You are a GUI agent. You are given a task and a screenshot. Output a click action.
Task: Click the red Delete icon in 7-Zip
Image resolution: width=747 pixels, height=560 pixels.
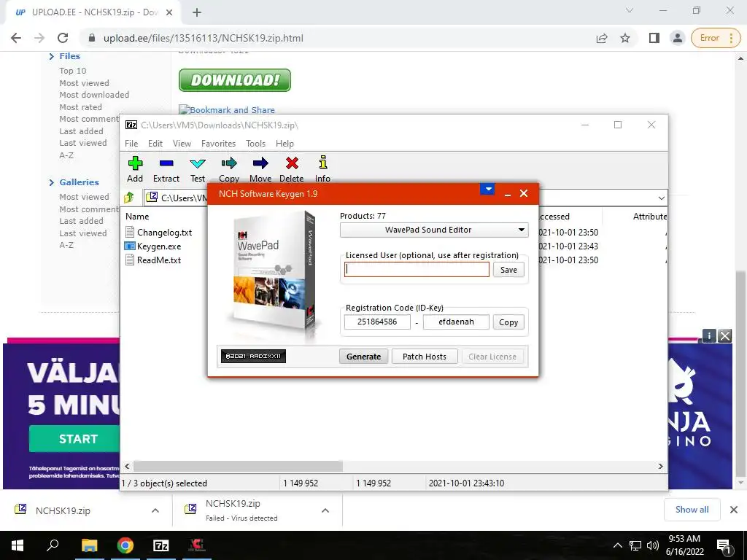click(x=292, y=163)
